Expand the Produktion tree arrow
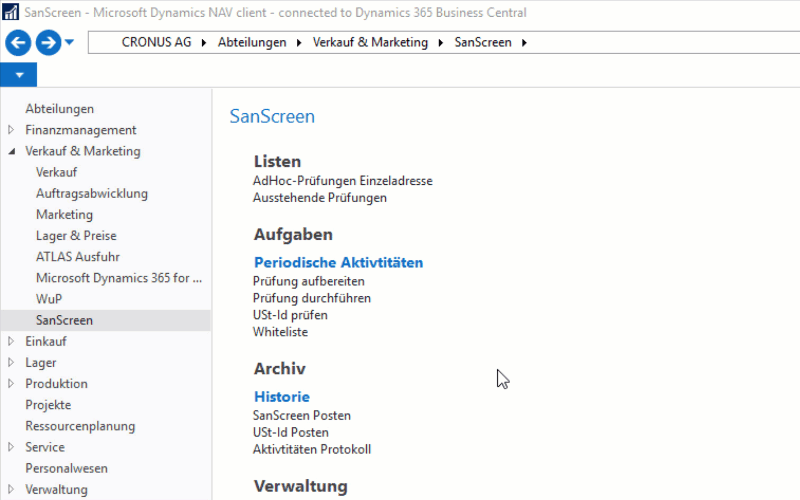800x500 pixels. click(11, 384)
